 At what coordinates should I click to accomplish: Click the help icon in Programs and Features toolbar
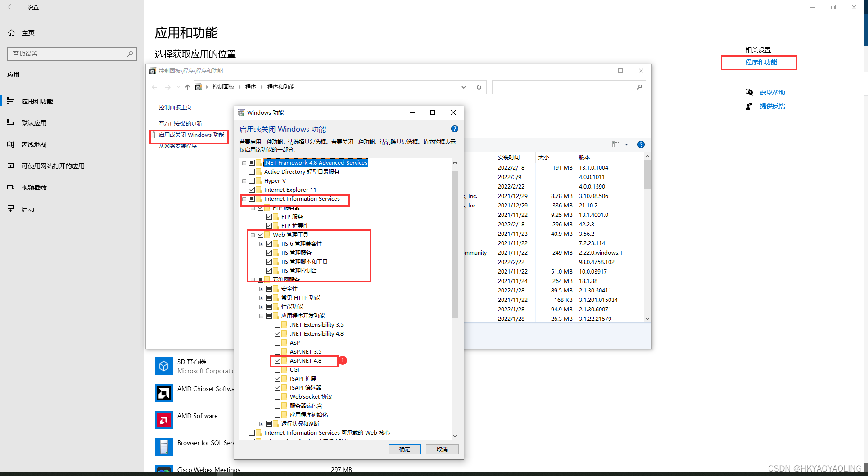[x=641, y=144]
